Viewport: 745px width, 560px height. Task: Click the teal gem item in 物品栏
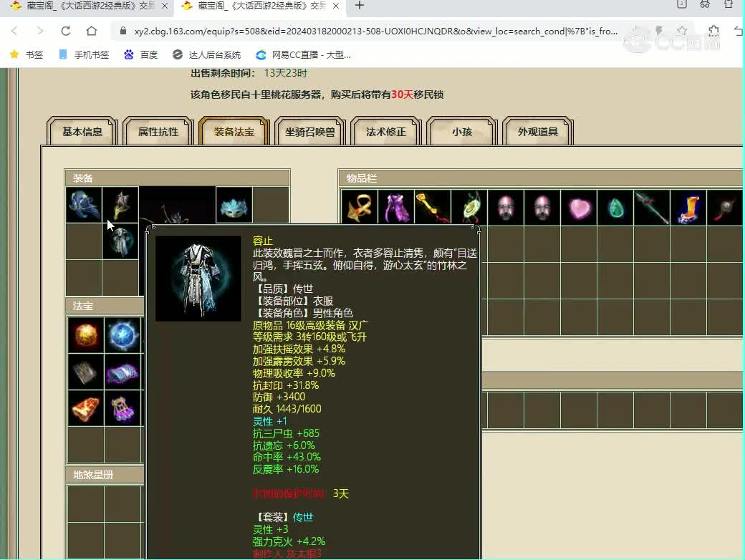point(616,207)
